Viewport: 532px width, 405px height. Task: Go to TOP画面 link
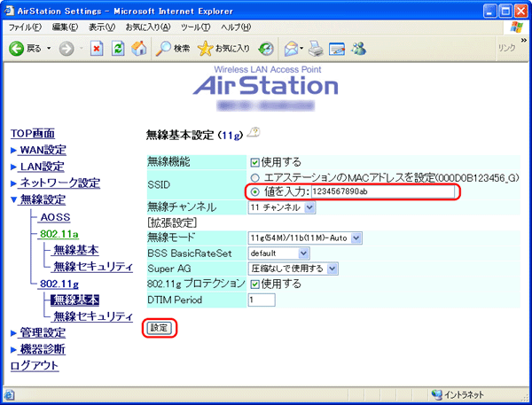33,133
